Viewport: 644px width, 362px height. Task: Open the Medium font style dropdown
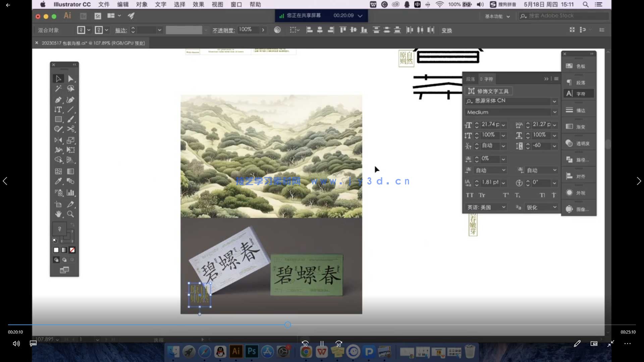click(554, 112)
